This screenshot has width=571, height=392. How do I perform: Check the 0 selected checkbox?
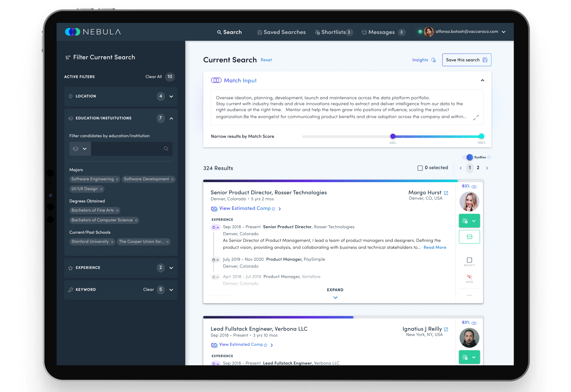tap(420, 168)
